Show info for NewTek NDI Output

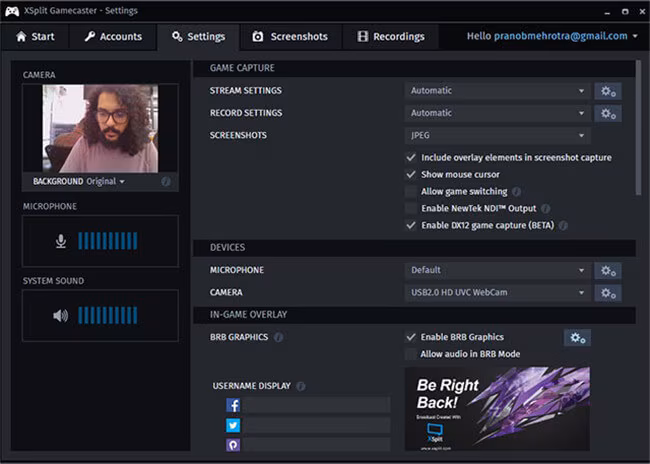pos(546,209)
